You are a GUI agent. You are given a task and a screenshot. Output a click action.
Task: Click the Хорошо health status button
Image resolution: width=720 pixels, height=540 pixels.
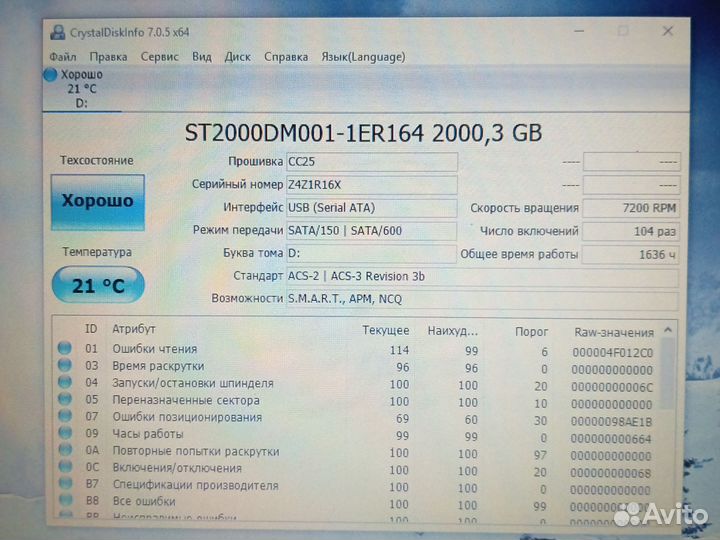98,202
